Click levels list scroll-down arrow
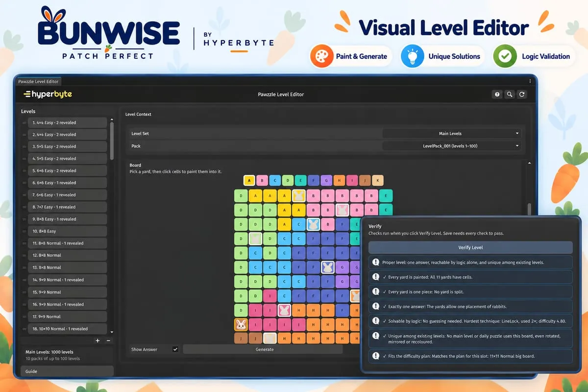 [112, 332]
